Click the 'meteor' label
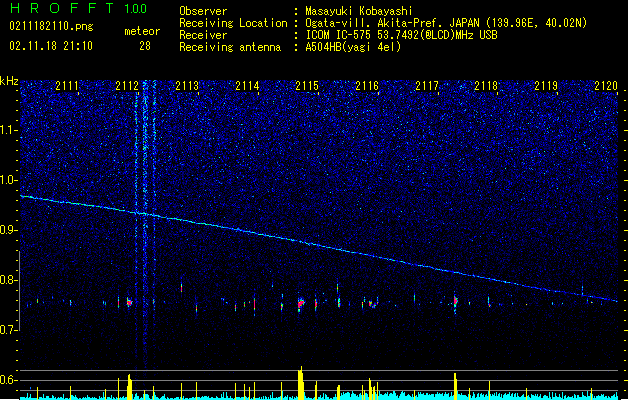Screen dimensions: 629x400 click(x=142, y=31)
